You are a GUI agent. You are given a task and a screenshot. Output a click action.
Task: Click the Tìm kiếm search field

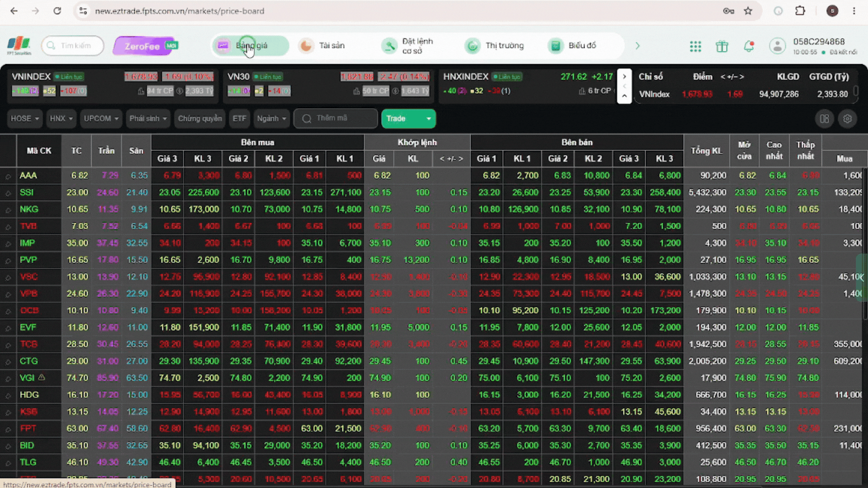point(73,46)
